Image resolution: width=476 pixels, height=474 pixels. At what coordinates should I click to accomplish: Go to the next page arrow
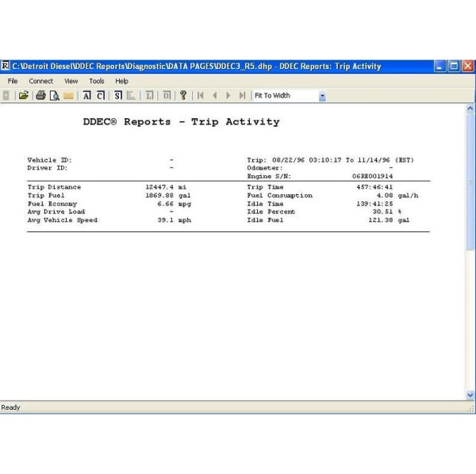(x=228, y=96)
